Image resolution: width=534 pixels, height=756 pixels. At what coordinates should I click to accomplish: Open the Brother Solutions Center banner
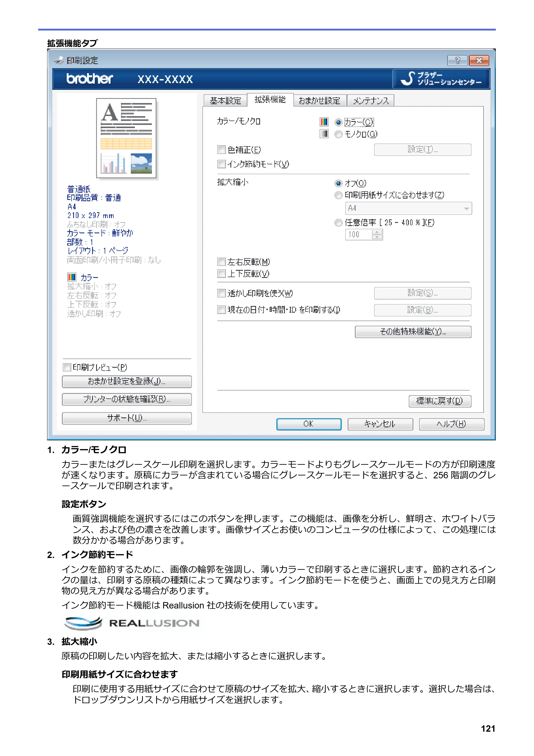click(x=441, y=79)
